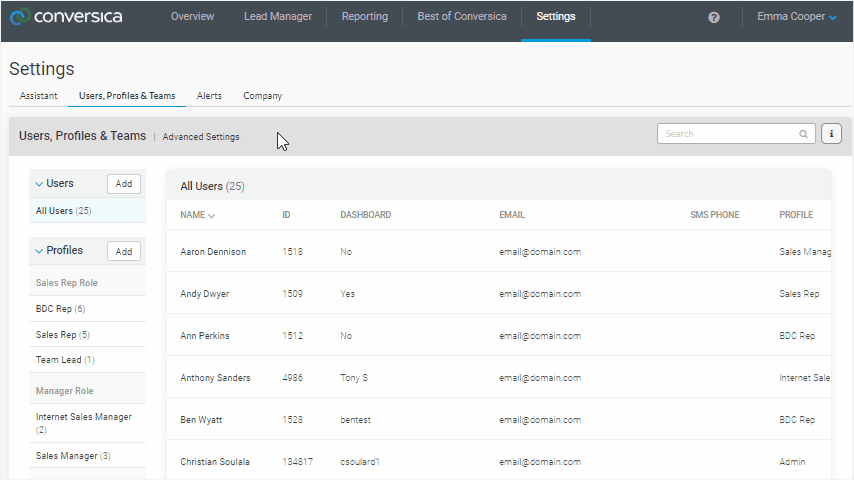Go to the Reporting menu
Viewport: 854px width, 480px height.
[x=365, y=17]
